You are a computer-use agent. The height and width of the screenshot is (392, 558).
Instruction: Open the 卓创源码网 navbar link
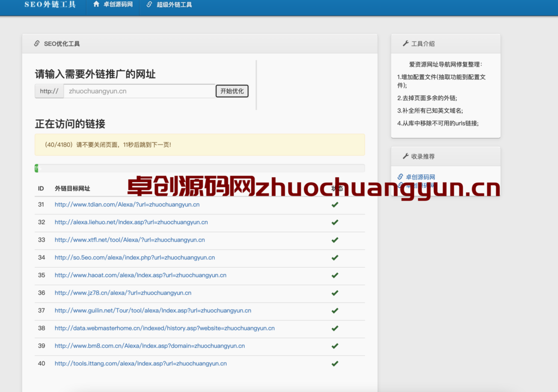click(118, 4)
